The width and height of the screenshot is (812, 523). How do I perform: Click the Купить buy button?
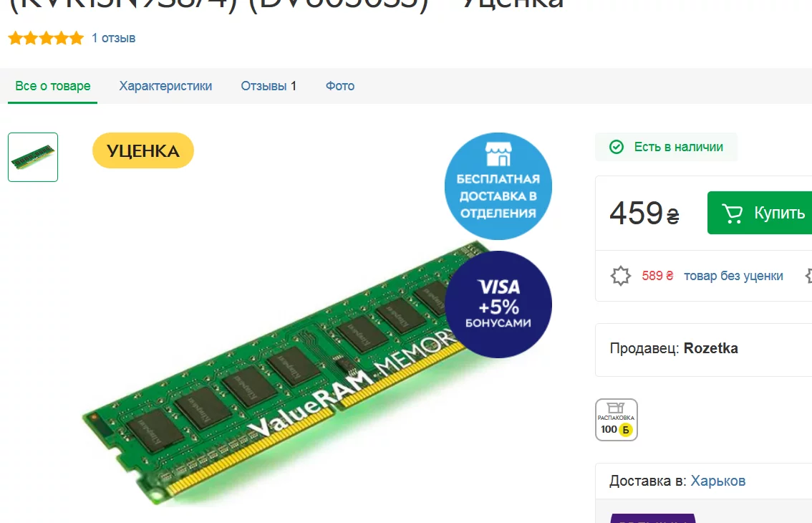(760, 213)
